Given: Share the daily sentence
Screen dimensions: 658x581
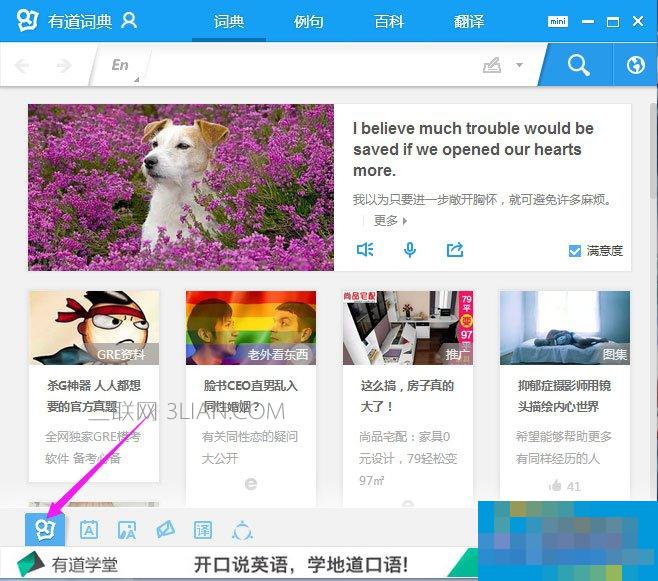Looking at the screenshot, I should click(x=454, y=250).
